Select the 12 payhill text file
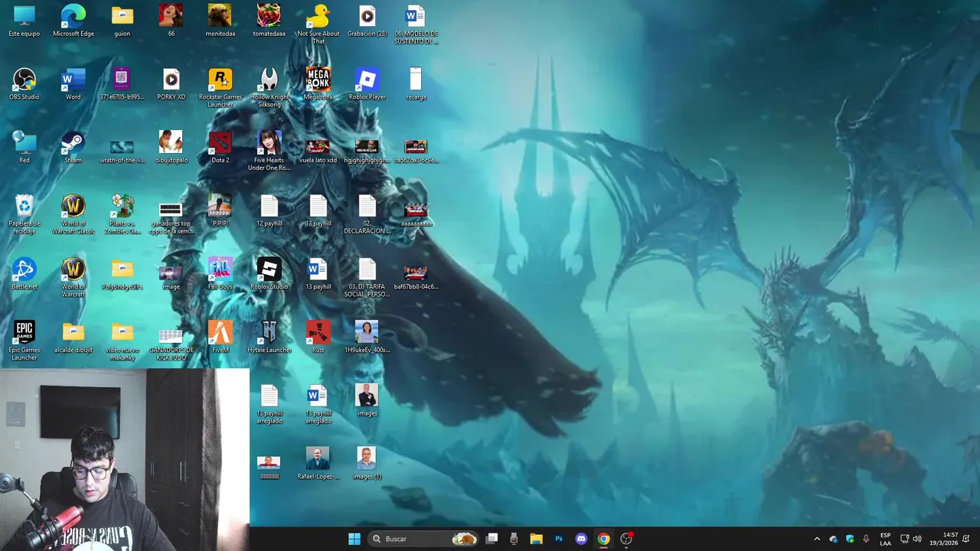Image resolution: width=980 pixels, height=551 pixels. click(x=269, y=210)
